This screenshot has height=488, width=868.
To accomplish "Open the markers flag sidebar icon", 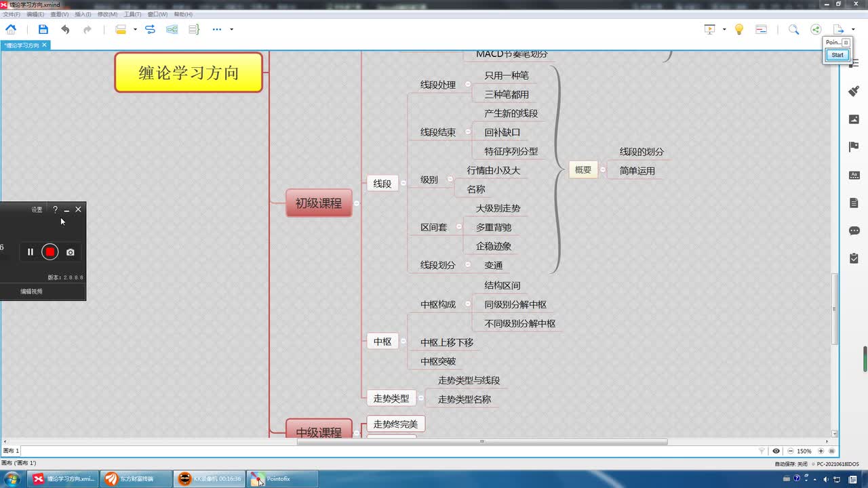I will pos(854,147).
